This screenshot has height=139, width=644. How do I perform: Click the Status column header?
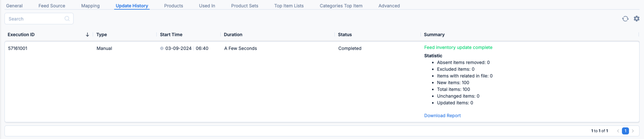[x=345, y=35]
